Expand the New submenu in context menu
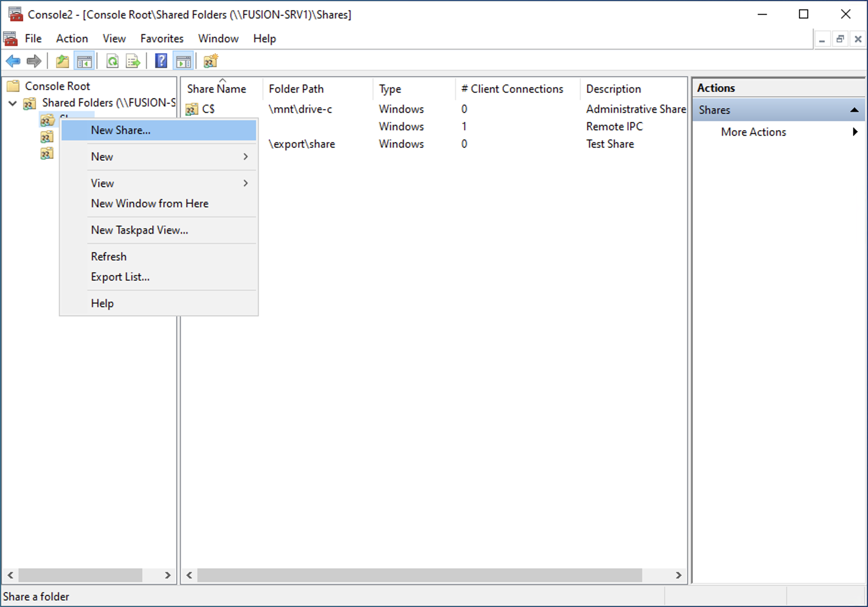 pyautogui.click(x=245, y=157)
